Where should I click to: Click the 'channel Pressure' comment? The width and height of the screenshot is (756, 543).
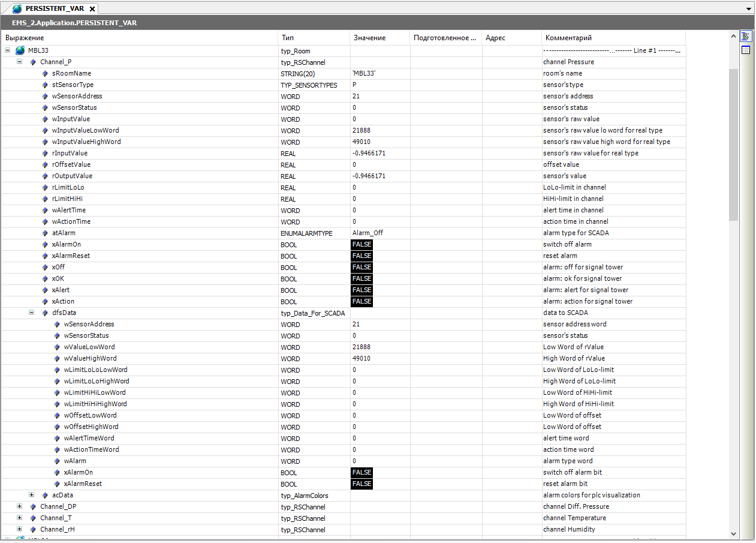coord(568,62)
